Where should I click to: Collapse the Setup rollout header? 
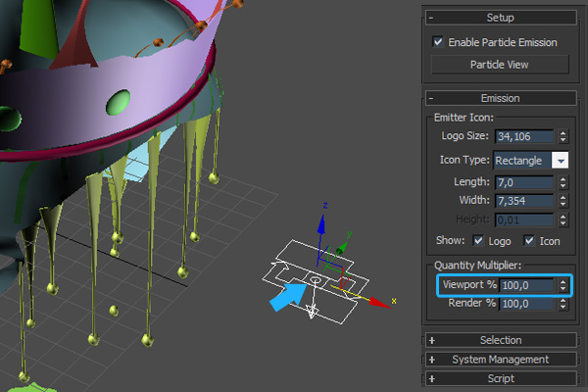(x=501, y=18)
